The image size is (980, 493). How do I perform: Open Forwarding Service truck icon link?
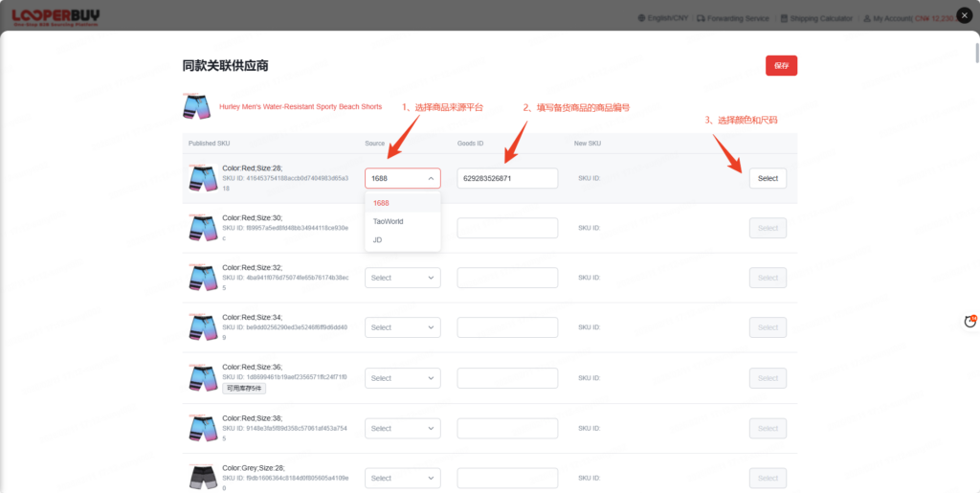tap(702, 18)
